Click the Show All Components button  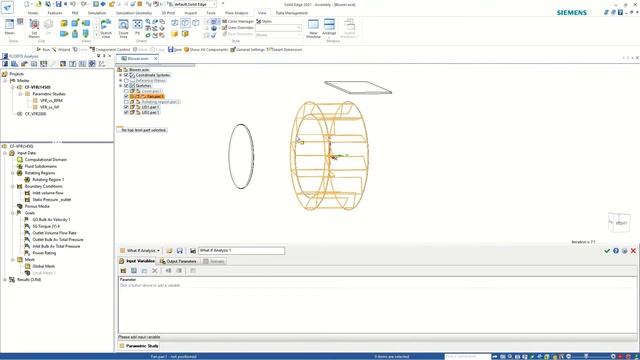[x=206, y=49]
